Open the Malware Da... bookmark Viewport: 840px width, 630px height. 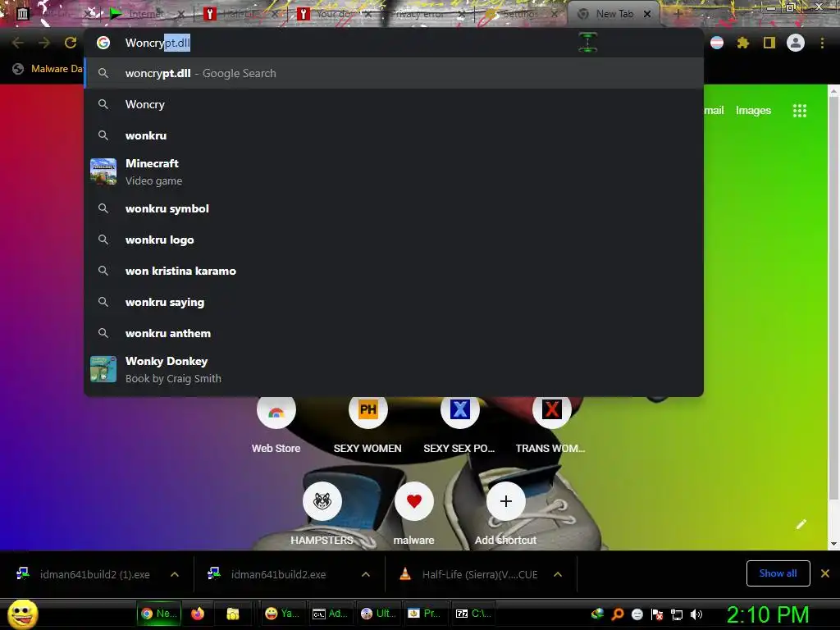[x=49, y=69]
